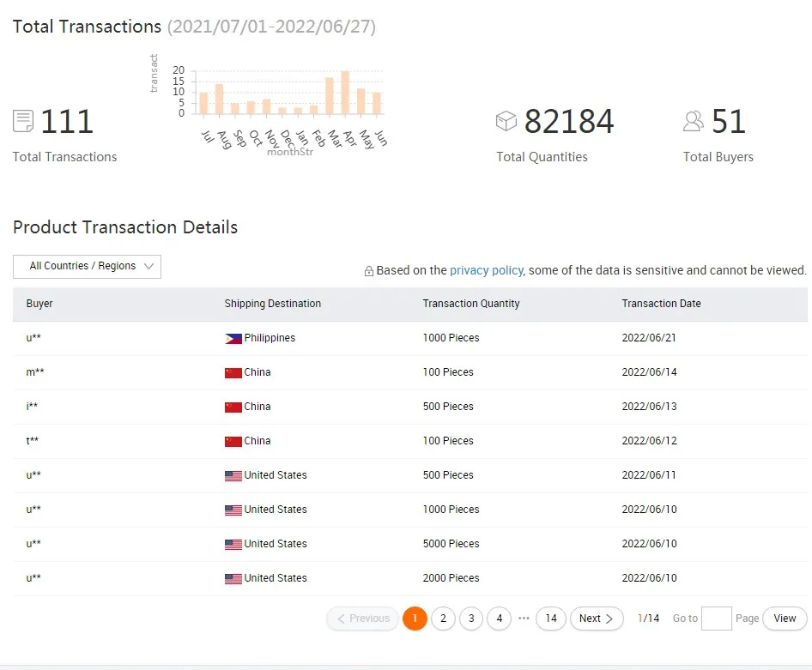The image size is (812, 670).
Task: Click the Philippines flag icon
Action: [233, 339]
